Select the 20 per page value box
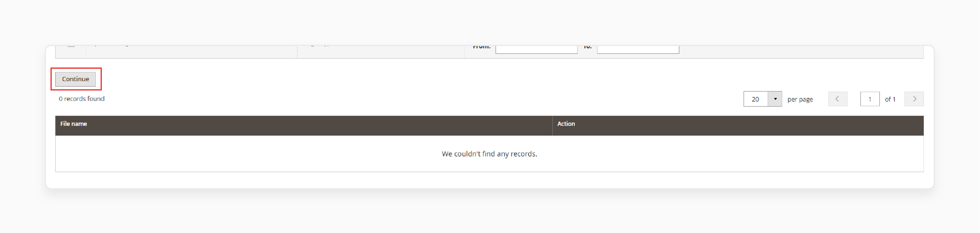Image resolution: width=980 pixels, height=233 pixels. click(x=756, y=99)
